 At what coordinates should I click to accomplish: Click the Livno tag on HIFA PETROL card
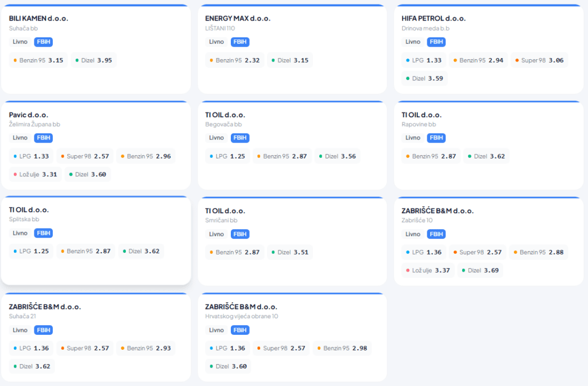click(412, 42)
